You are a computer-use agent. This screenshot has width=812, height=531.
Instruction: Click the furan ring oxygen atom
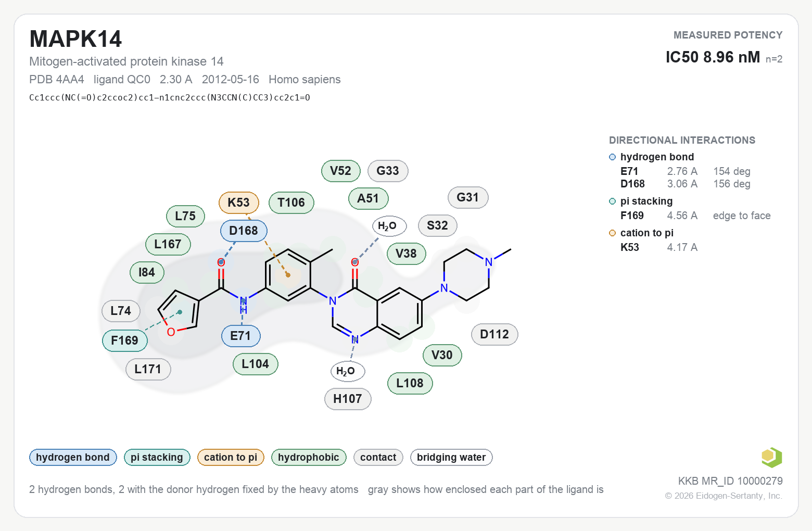pos(171,332)
